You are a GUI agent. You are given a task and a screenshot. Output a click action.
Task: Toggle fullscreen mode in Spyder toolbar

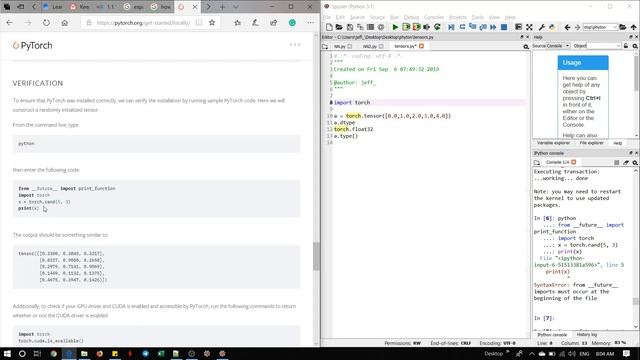[x=529, y=27]
